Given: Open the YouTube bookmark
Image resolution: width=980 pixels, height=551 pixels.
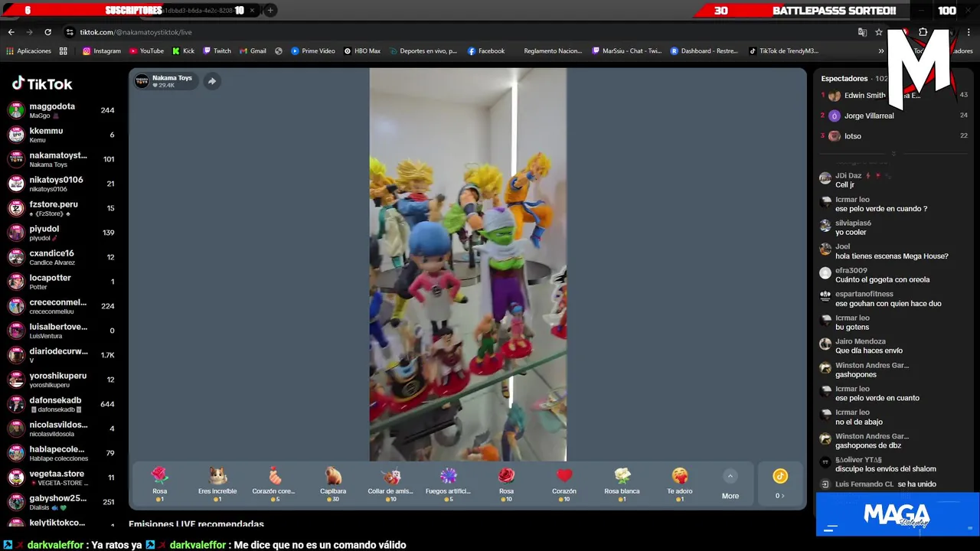Looking at the screenshot, I should tap(146, 51).
